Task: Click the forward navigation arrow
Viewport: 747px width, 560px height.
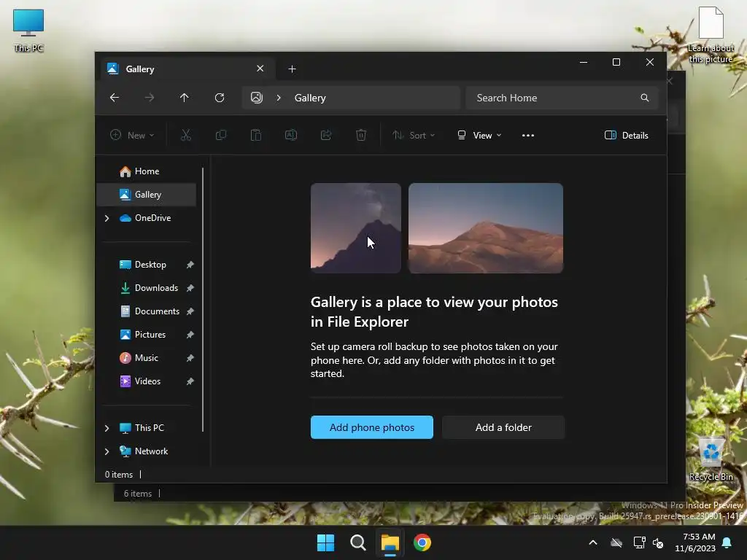Action: [149, 98]
